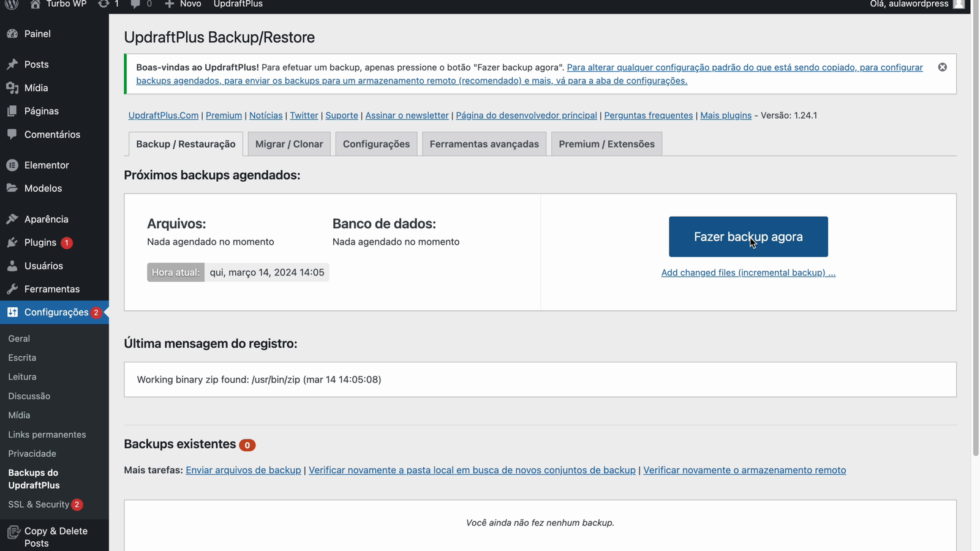Click the Você ainda não fez nenhum backup text
980x551 pixels.
point(540,523)
